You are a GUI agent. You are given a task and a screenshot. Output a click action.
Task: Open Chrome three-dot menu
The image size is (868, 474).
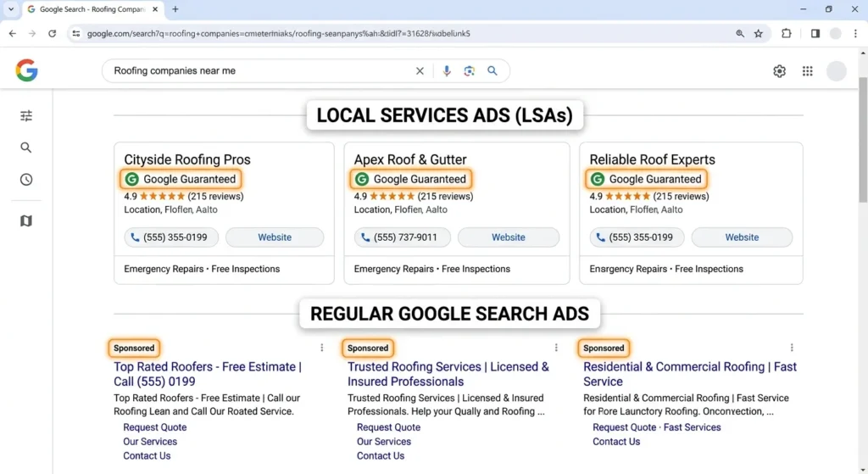click(855, 33)
